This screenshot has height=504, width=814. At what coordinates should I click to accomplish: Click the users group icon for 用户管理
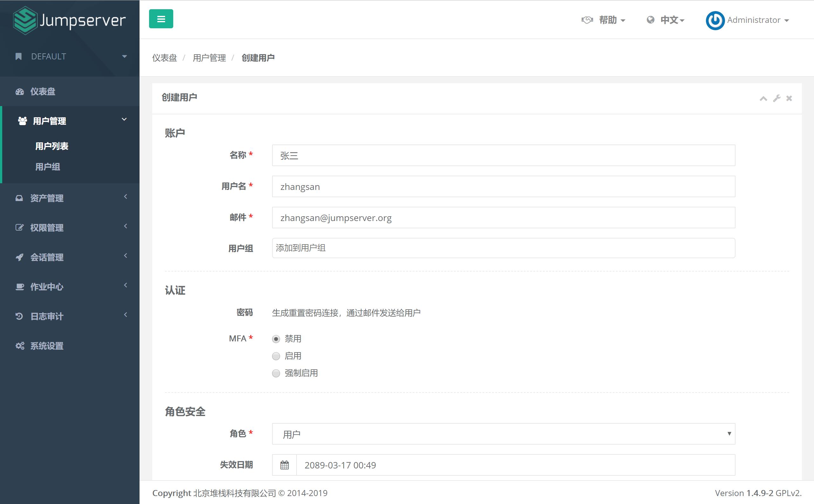(22, 121)
